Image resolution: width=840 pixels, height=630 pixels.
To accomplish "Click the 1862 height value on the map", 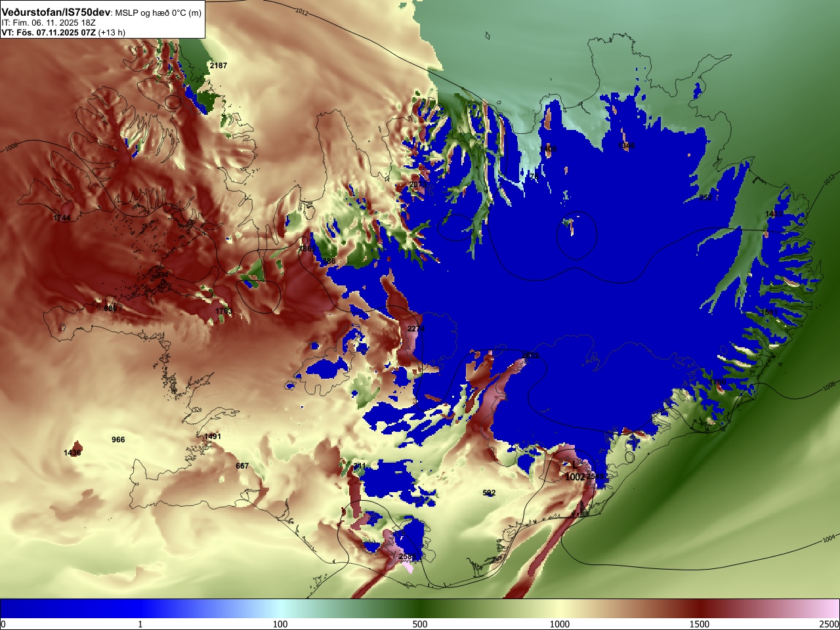I will [307, 249].
